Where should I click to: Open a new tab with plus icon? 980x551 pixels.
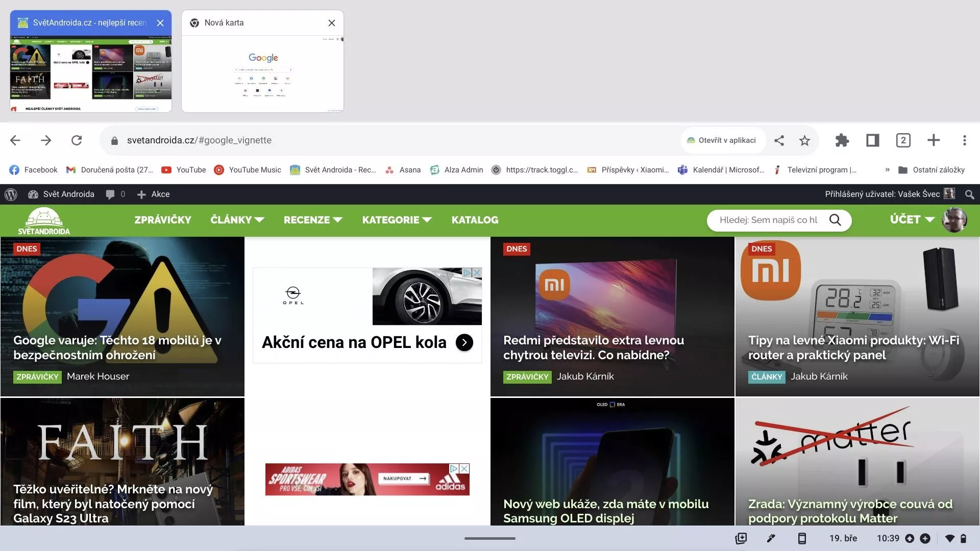(x=934, y=140)
